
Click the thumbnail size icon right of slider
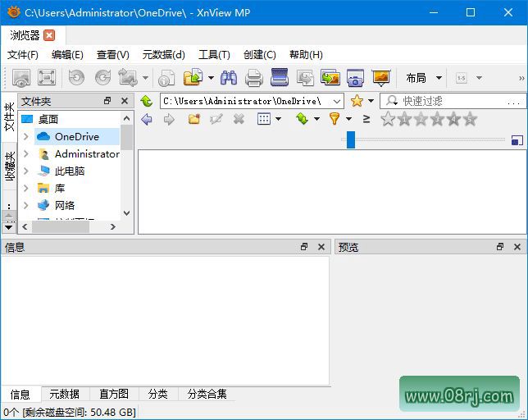[x=517, y=139]
